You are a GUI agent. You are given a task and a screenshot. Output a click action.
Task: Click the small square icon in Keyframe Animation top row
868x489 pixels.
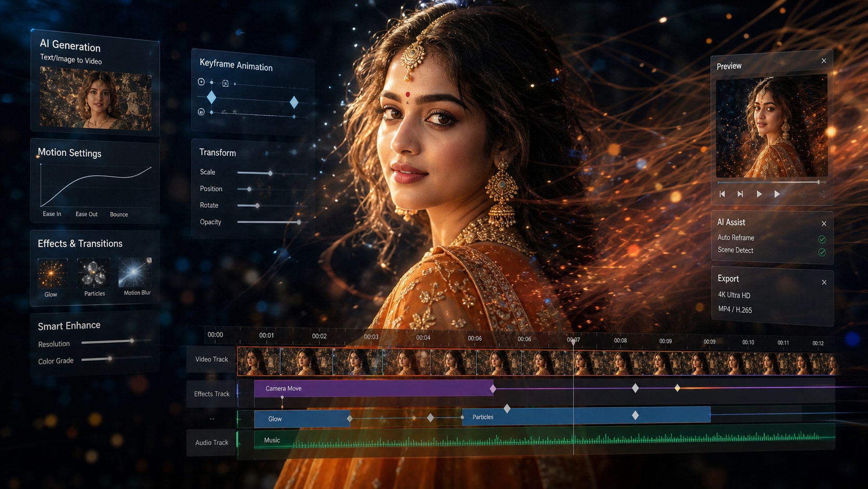(x=225, y=83)
